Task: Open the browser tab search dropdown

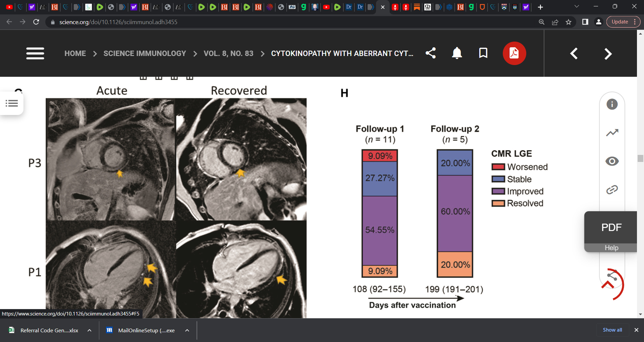Action: 576,6
